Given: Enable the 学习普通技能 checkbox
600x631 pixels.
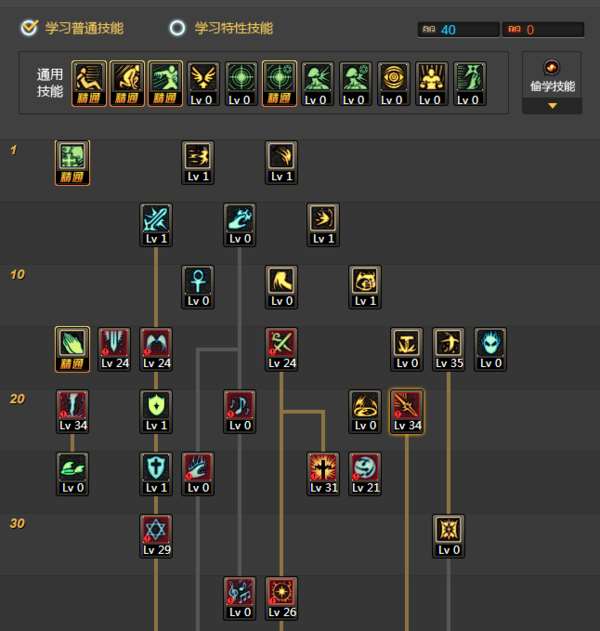Looking at the screenshot, I should (29, 28).
